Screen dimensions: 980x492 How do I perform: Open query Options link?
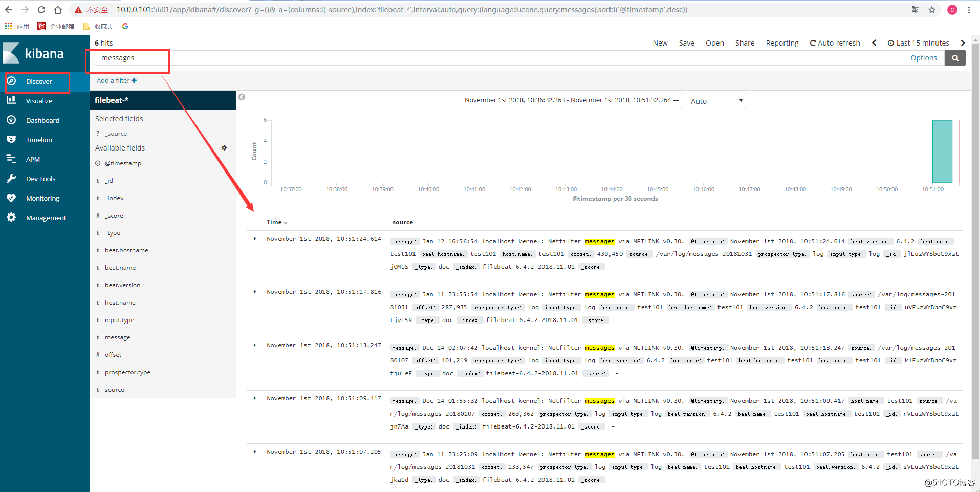pyautogui.click(x=923, y=58)
